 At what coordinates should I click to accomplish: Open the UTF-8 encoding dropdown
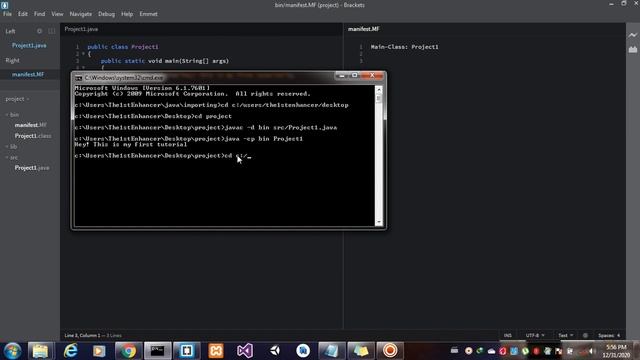click(x=535, y=336)
